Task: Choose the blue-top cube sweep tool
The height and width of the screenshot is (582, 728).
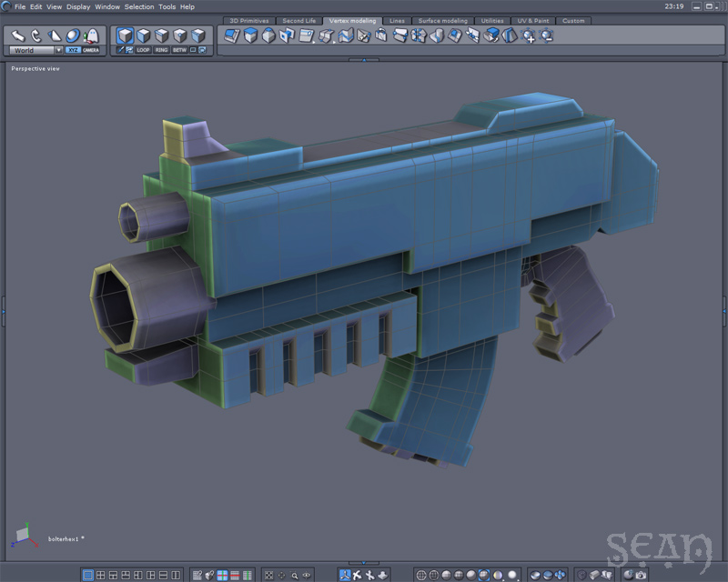Action: click(x=251, y=35)
